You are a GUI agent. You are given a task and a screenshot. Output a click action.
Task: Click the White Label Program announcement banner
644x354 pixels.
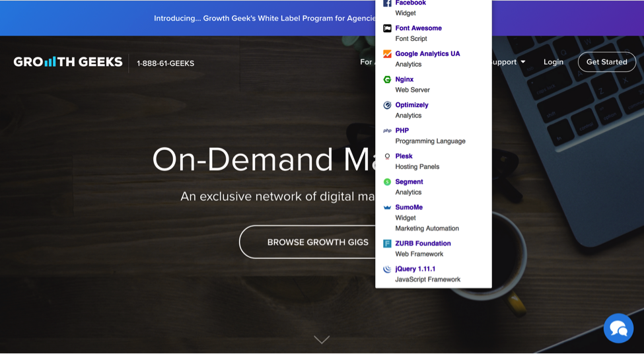(264, 18)
